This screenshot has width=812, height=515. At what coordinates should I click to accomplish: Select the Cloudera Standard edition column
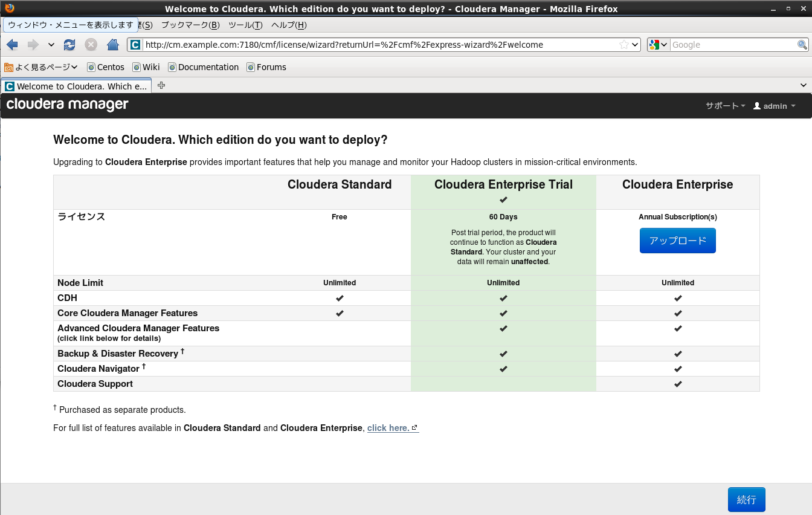tap(340, 184)
